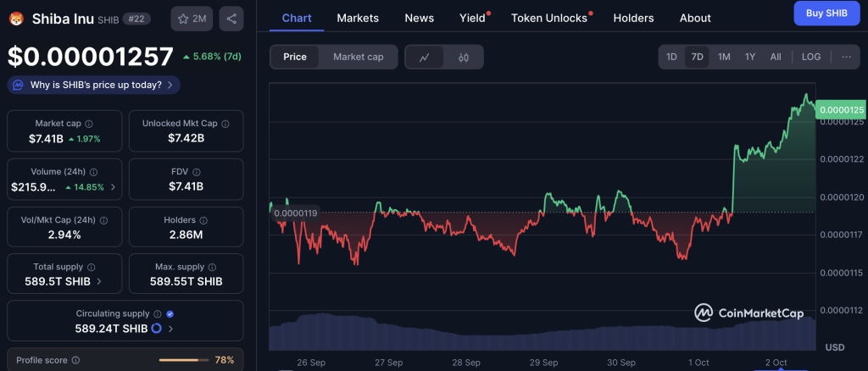Switch to candlestick chart icon

[x=464, y=57]
